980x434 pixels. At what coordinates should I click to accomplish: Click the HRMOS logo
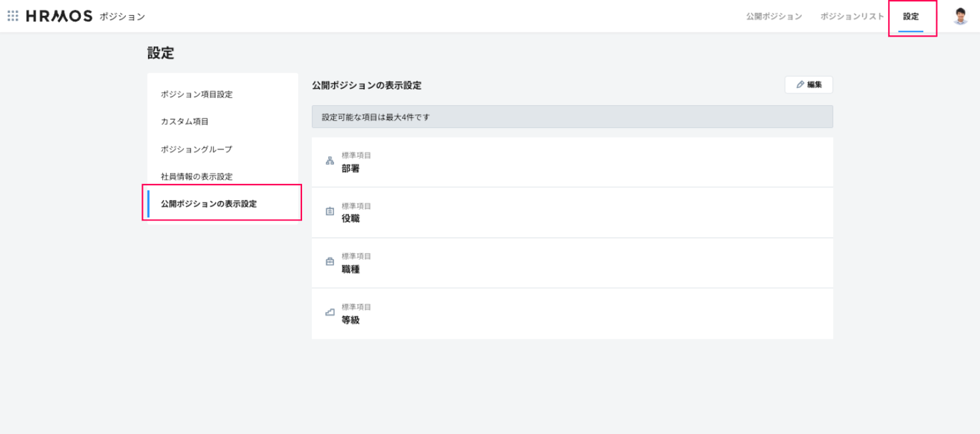pos(59,16)
